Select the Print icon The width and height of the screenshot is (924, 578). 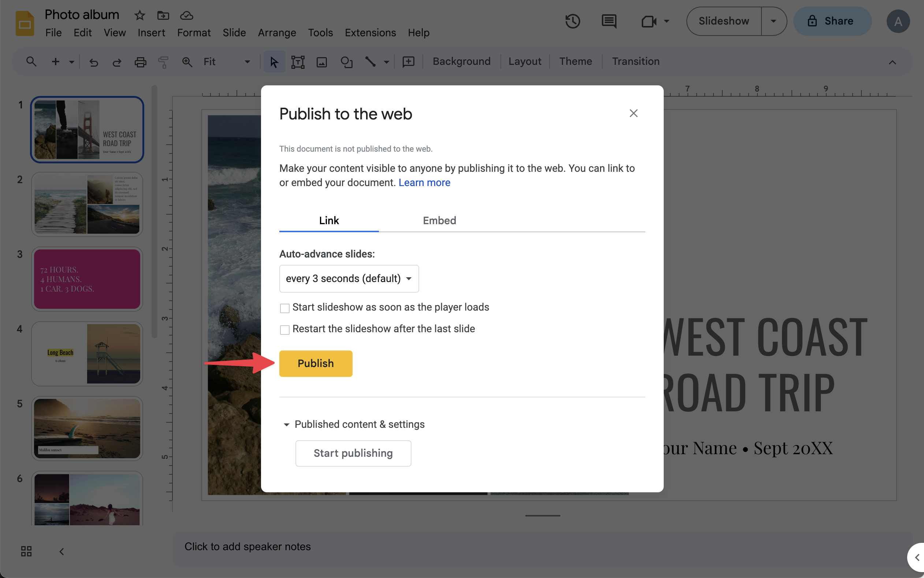pyautogui.click(x=140, y=62)
